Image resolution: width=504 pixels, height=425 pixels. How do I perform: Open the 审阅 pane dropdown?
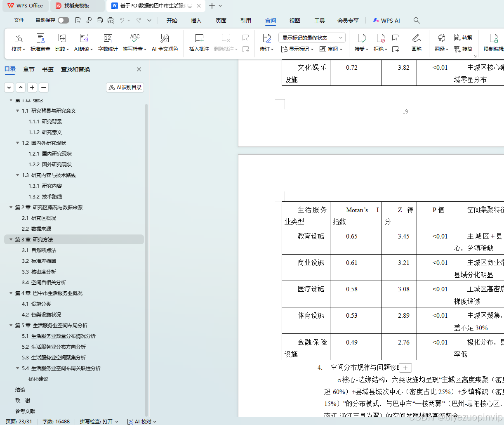(331, 49)
